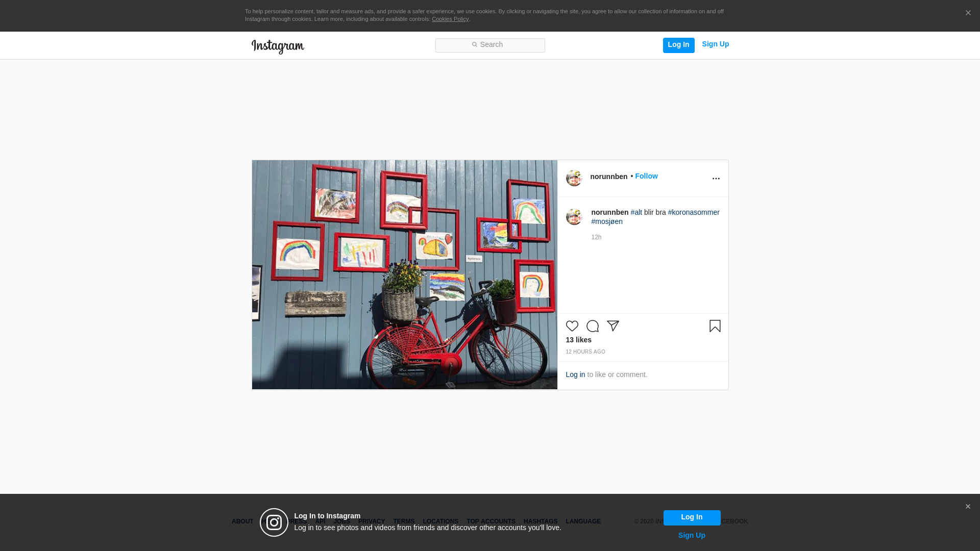Open the Cookies Policy link

450,19
